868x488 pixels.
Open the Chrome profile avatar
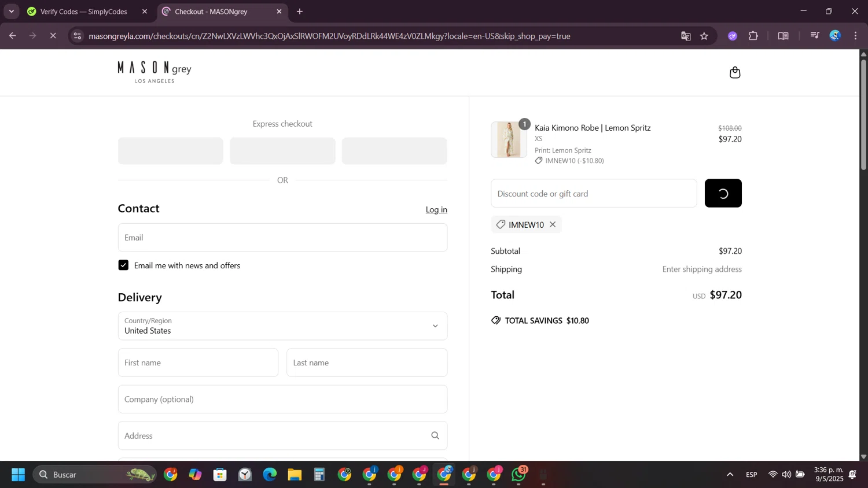pos(835,36)
